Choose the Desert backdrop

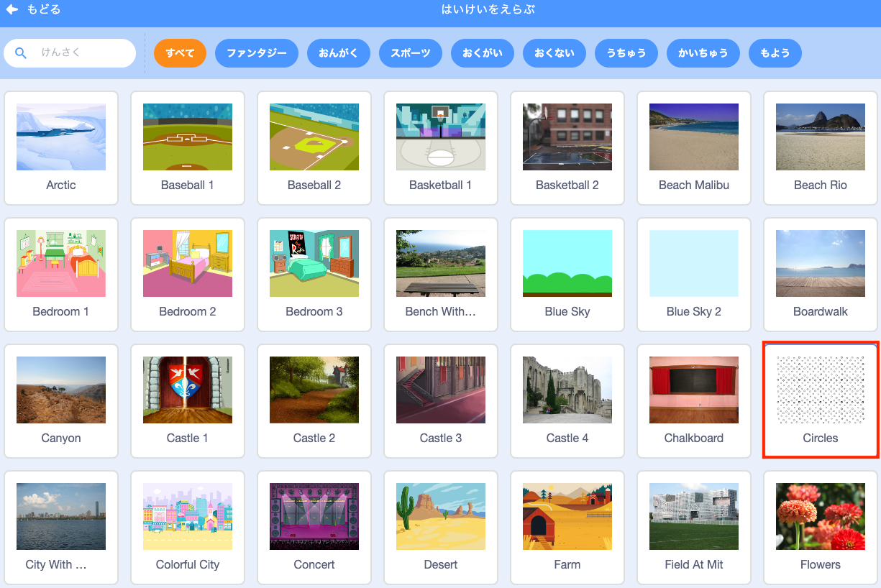[441, 528]
